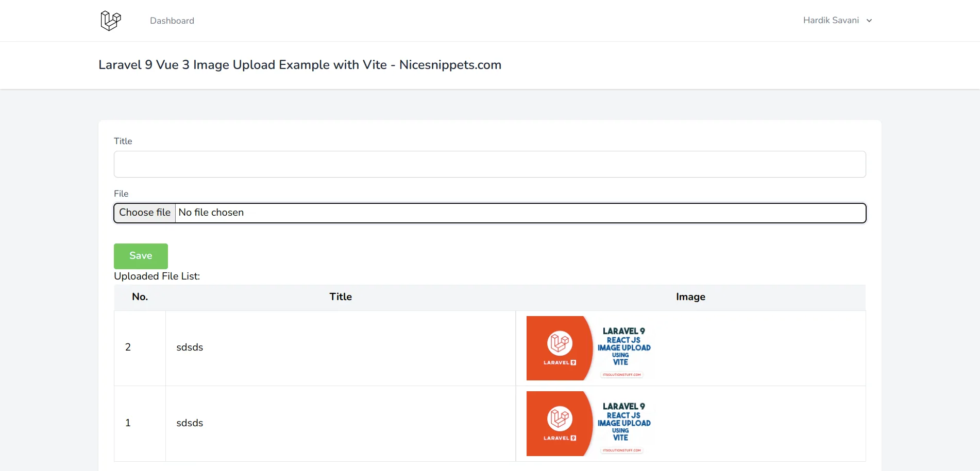
Task: Click the number 2 cell
Action: tap(140, 347)
